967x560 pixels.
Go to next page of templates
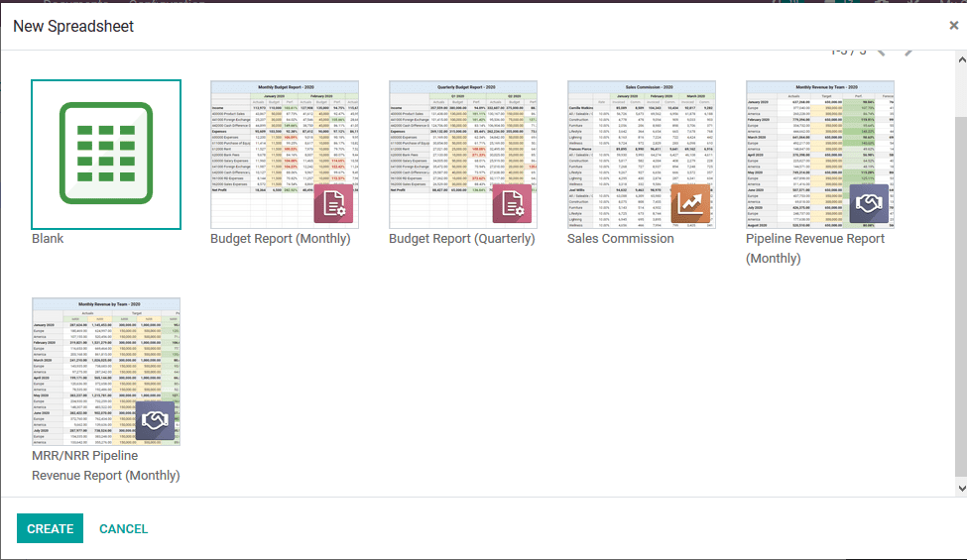(909, 50)
